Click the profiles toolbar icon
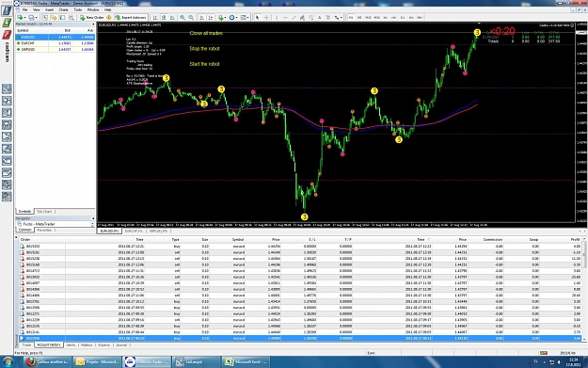Viewport: 588px width, 368px height. [x=31, y=18]
